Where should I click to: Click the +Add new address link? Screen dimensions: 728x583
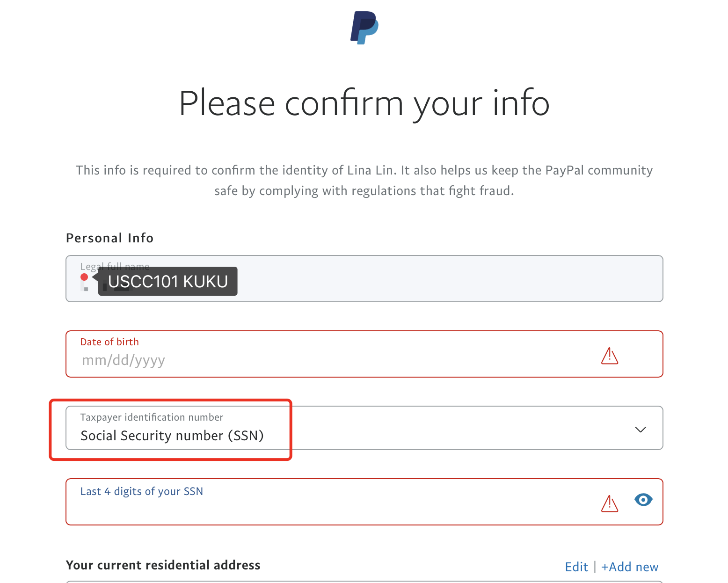point(629,567)
